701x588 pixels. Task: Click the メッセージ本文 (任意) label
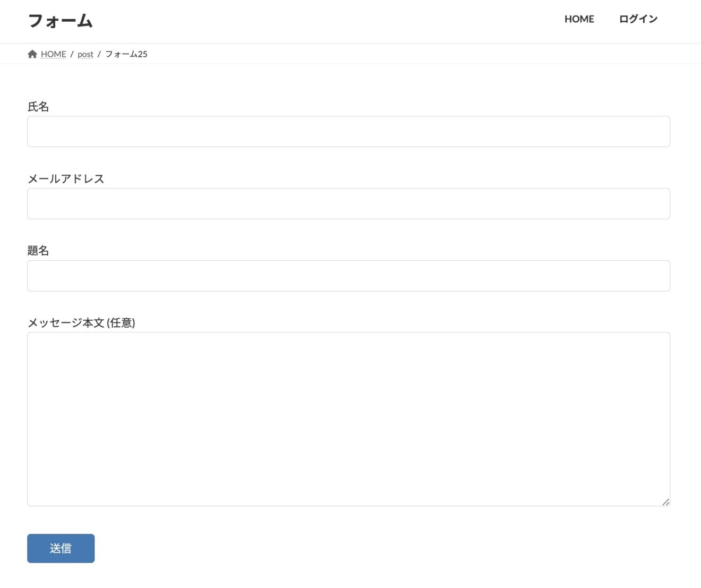[82, 322]
